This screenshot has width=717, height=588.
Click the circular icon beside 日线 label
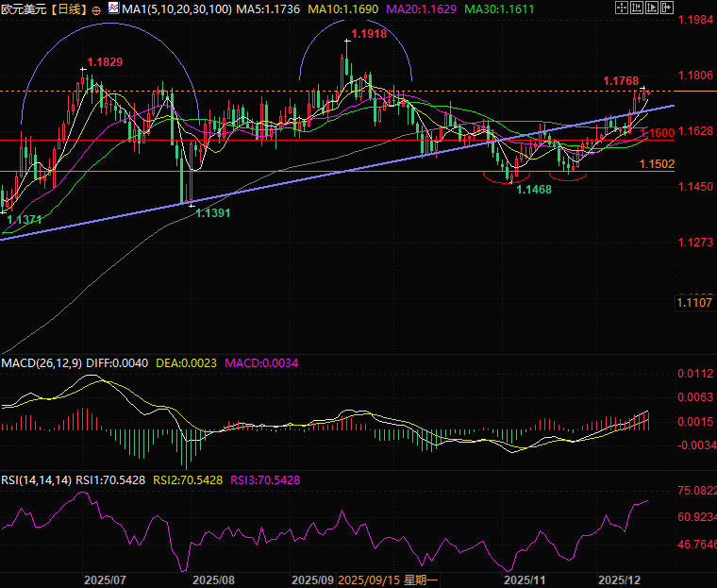(97, 8)
